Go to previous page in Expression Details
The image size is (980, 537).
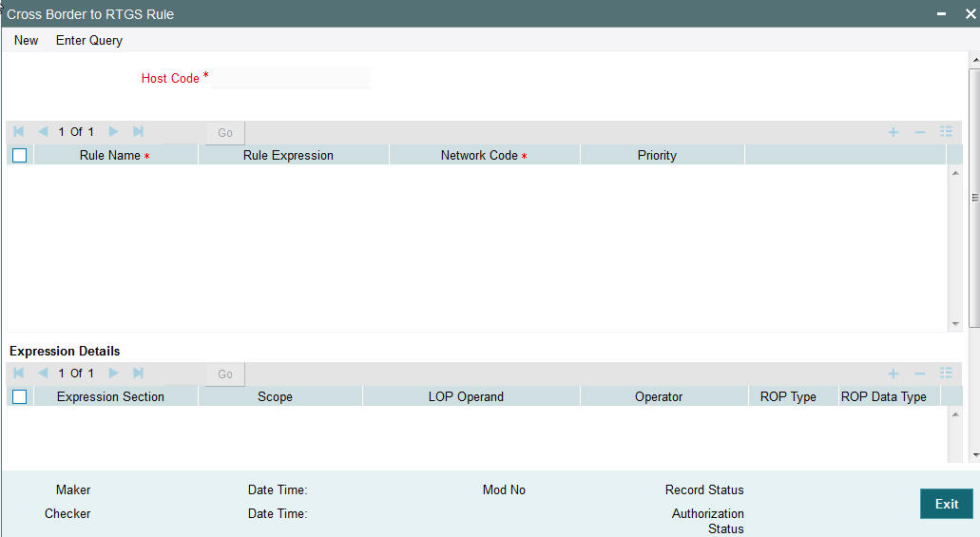point(43,373)
